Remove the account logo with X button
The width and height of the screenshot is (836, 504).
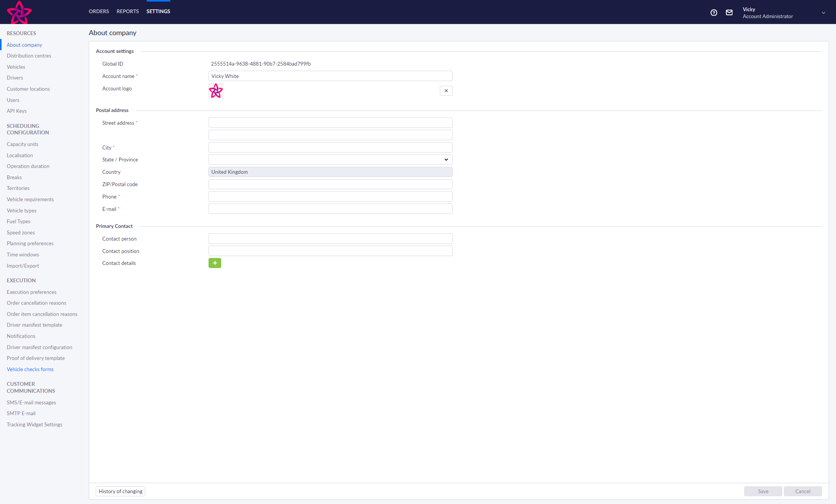(446, 91)
